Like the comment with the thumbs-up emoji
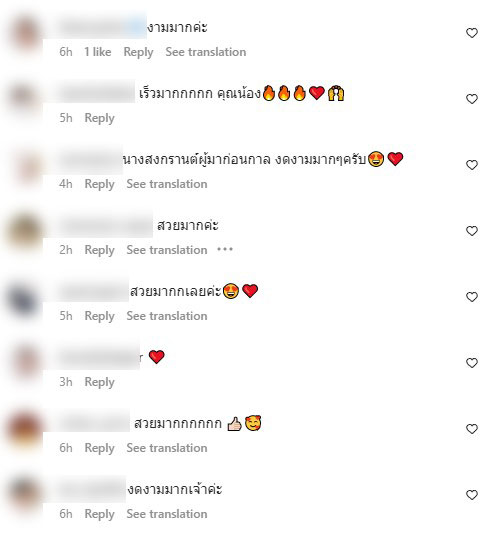 click(x=472, y=429)
